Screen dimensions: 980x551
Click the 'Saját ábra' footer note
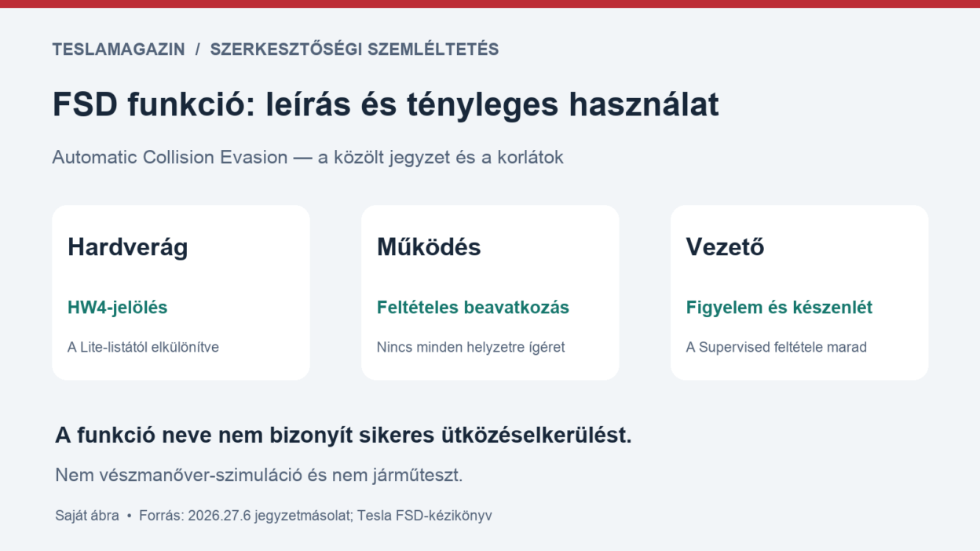pos(87,516)
